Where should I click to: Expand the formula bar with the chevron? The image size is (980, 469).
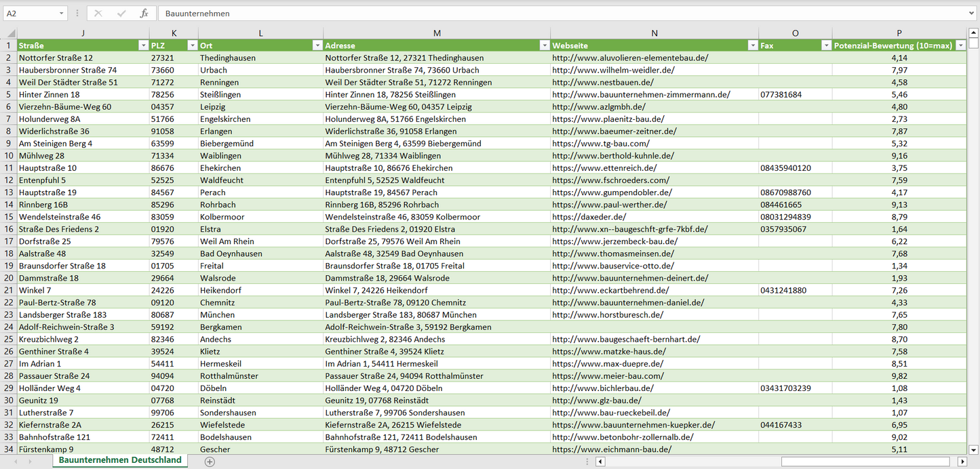click(972, 14)
